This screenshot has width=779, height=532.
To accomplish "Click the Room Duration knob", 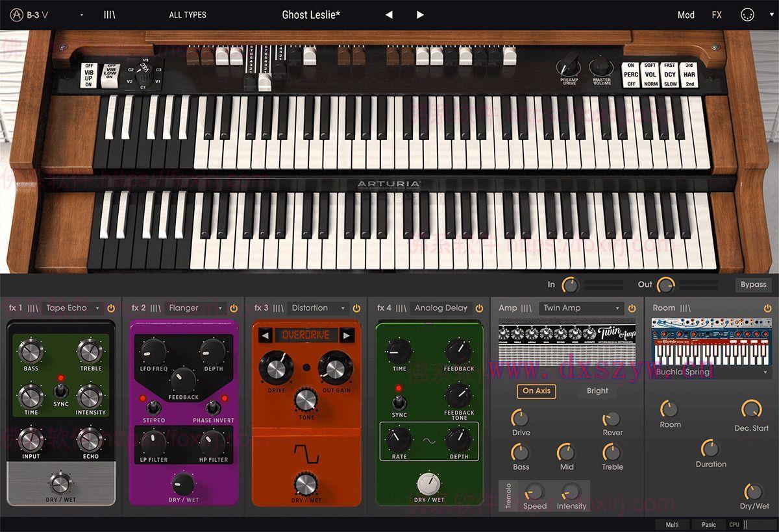I will (710, 448).
